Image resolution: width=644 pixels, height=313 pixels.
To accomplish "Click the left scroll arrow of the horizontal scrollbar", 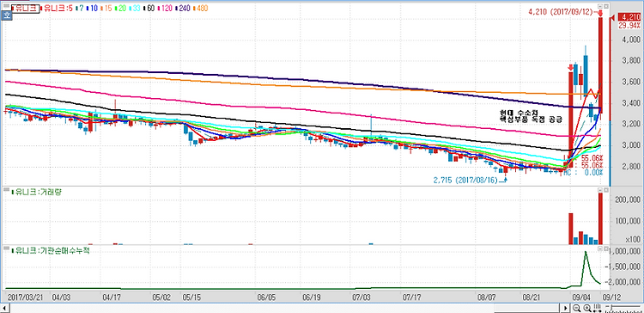I will click(x=4, y=308).
